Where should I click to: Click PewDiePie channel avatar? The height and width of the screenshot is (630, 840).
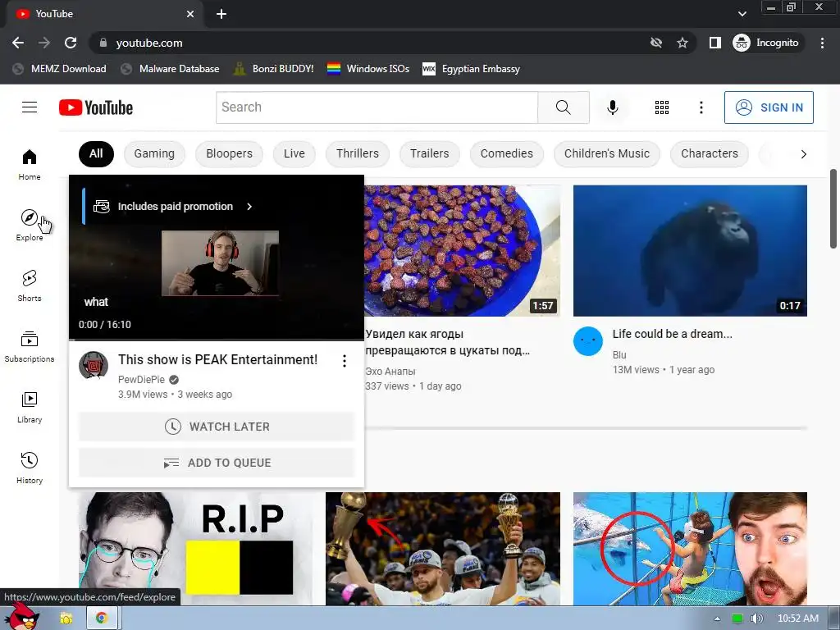pyautogui.click(x=94, y=365)
